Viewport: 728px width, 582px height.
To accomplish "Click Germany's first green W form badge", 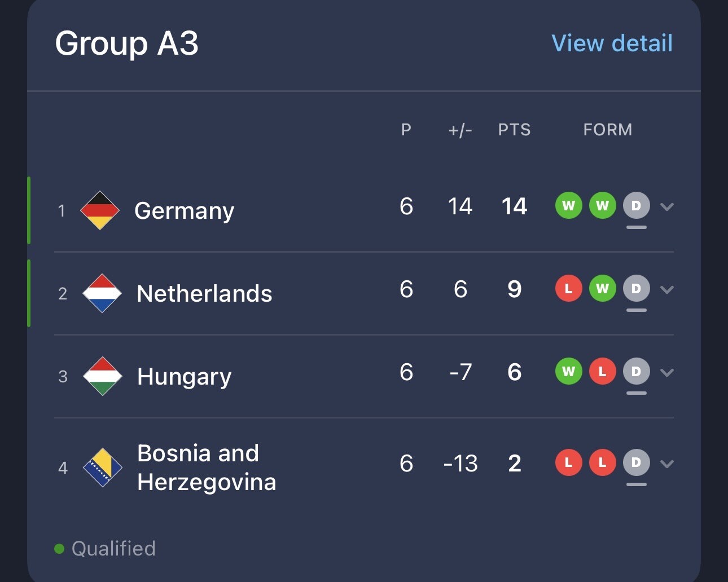I will 568,206.
